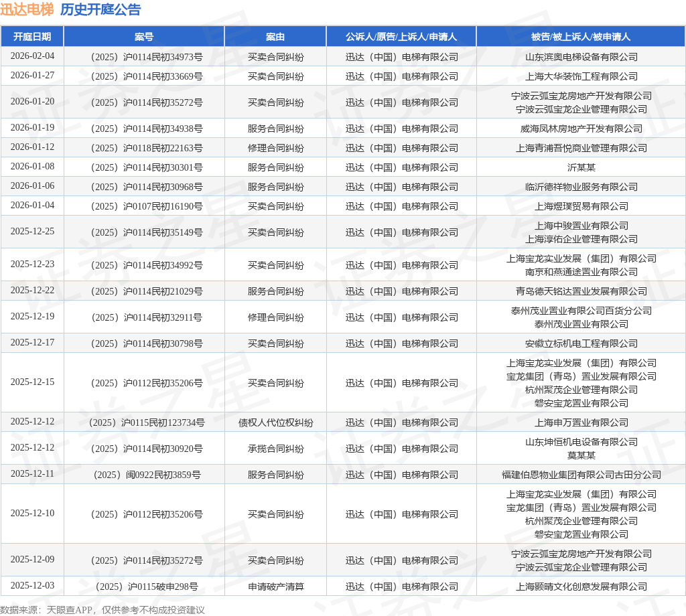Click defendant 福建伯恩物业集团有限公司古田分公司

[581, 475]
